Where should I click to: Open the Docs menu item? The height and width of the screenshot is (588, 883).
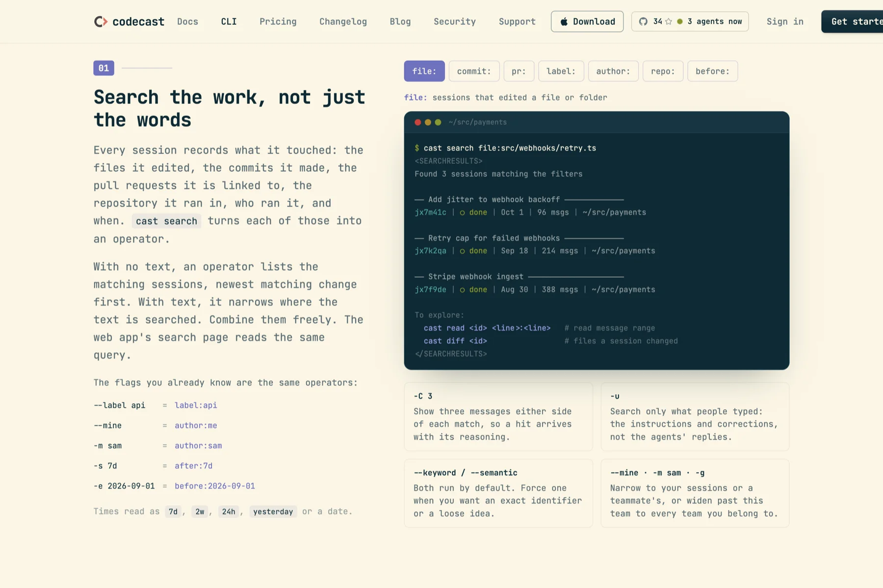187,22
